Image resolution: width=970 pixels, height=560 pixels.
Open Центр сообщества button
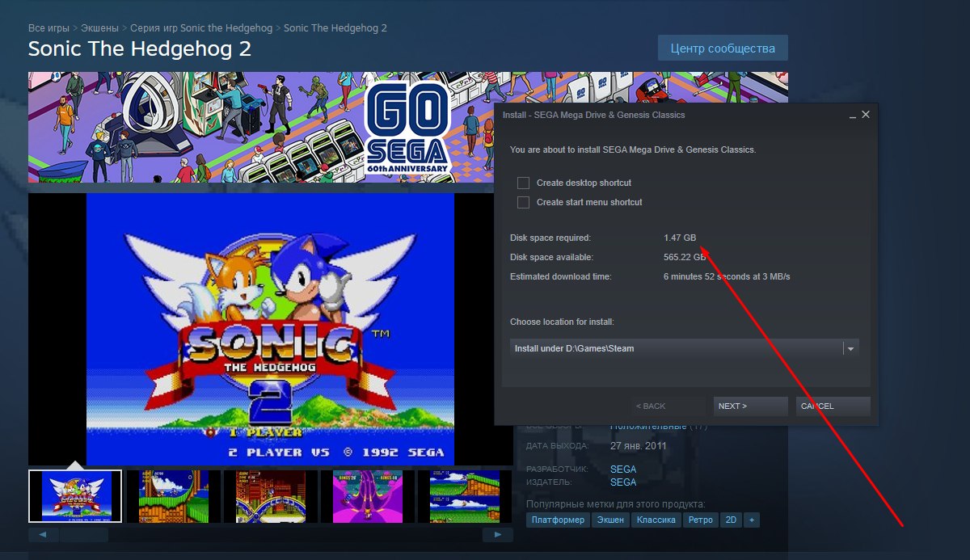tap(723, 48)
